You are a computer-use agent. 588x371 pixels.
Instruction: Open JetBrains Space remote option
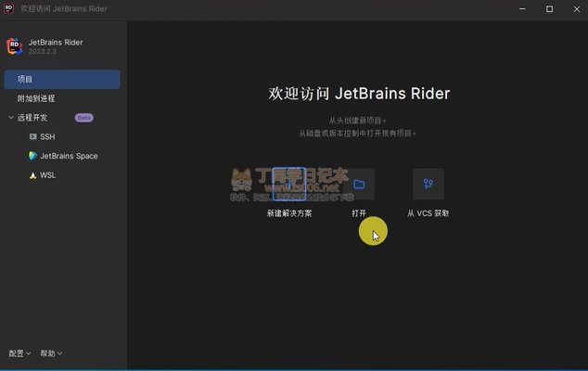[x=69, y=156]
